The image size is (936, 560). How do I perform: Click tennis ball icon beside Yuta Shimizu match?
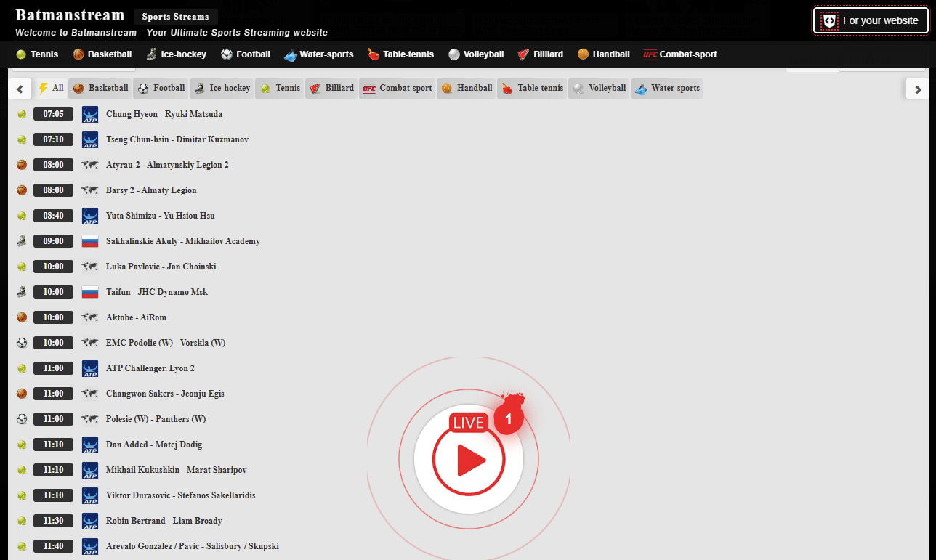tap(22, 216)
